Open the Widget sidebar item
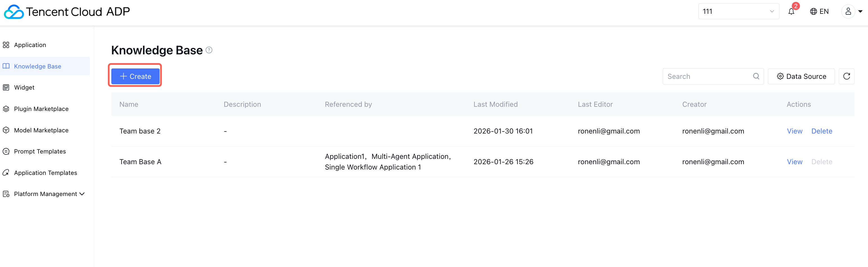 (x=24, y=87)
